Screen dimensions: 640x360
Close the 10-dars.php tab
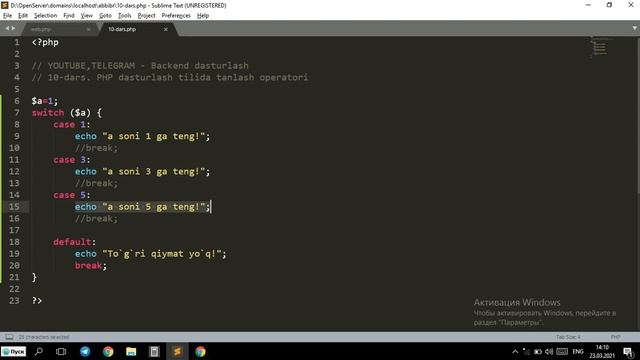pos(166,29)
